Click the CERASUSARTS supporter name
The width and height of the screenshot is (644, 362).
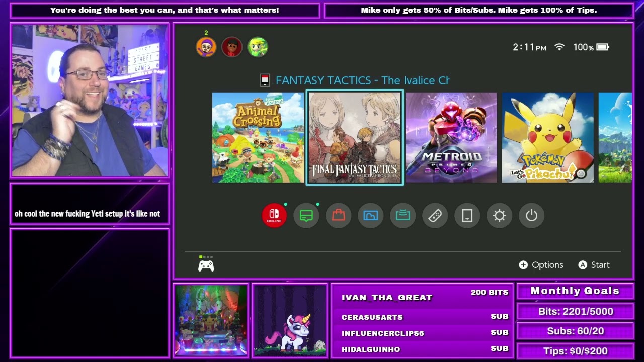coord(372,317)
